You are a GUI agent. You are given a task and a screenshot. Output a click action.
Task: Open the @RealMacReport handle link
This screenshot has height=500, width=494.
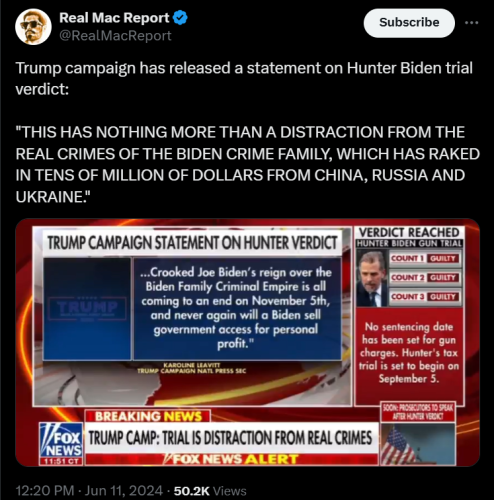pos(115,36)
